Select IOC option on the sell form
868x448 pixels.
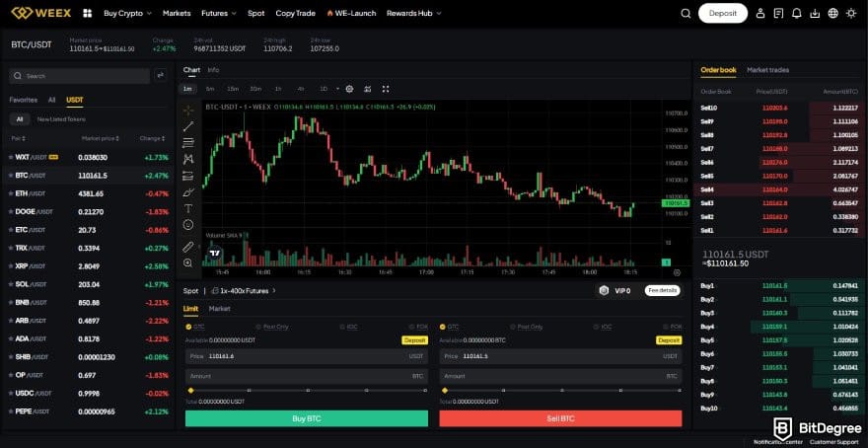603,327
